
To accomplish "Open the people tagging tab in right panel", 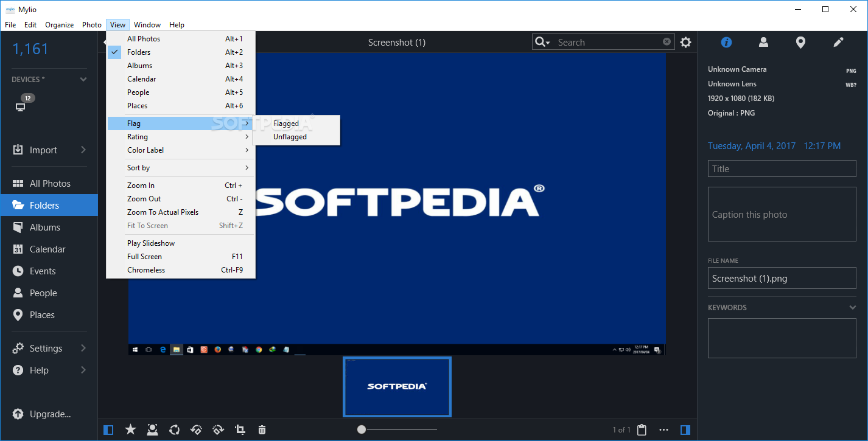I will click(x=763, y=43).
